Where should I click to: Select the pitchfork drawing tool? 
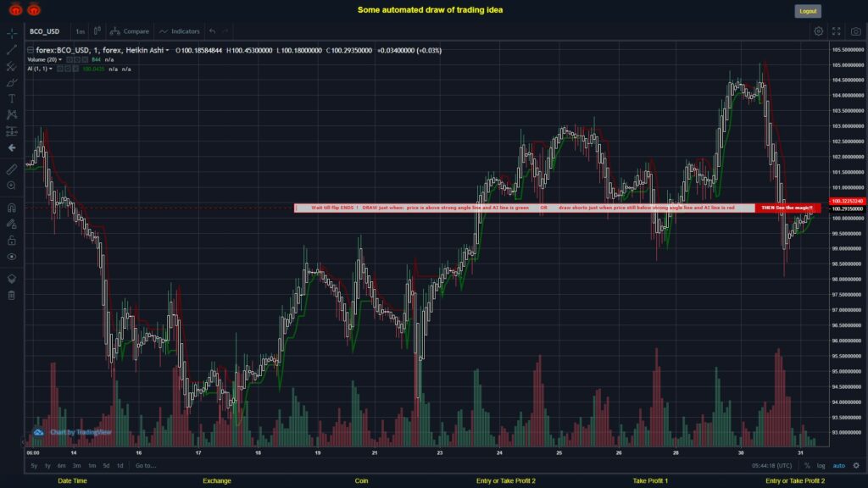pos(12,66)
